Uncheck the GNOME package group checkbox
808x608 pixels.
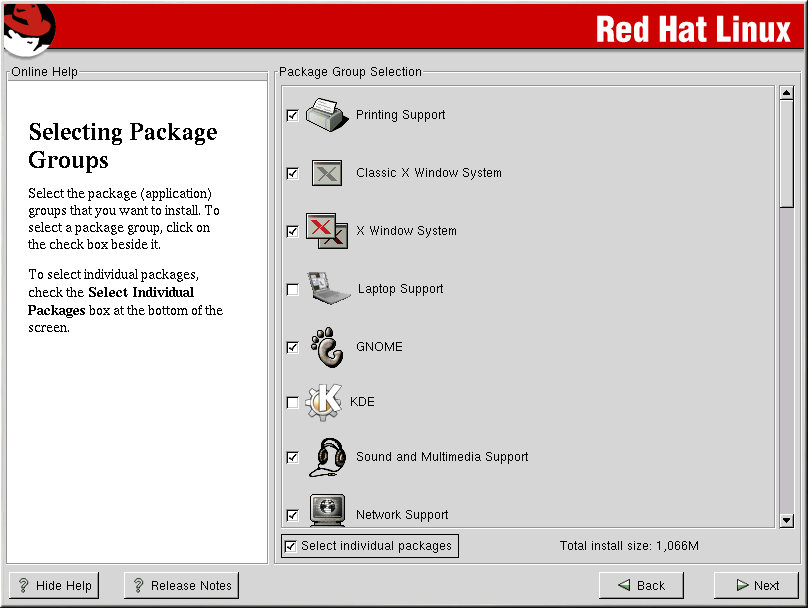pos(292,348)
